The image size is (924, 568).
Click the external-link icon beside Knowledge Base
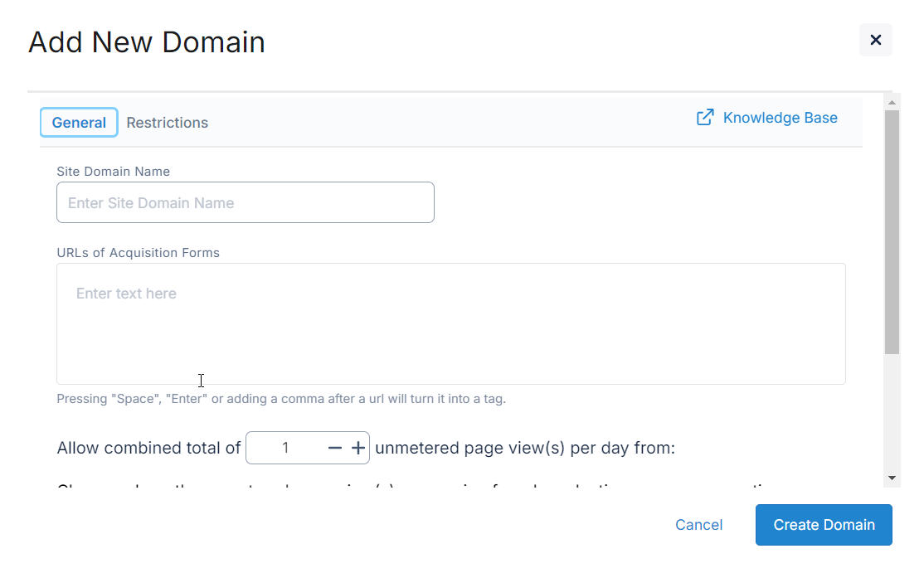click(x=705, y=118)
